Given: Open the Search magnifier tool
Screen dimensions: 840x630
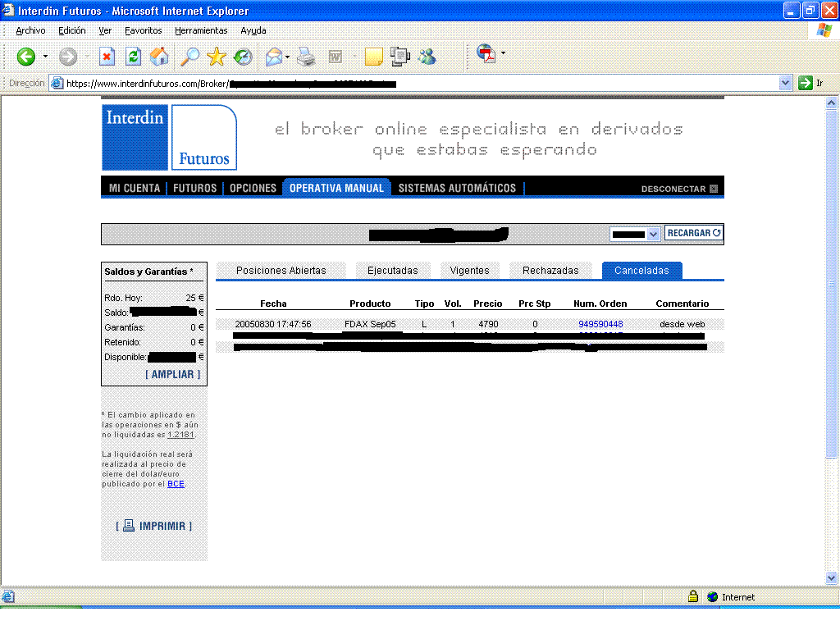Looking at the screenshot, I should pos(189,57).
